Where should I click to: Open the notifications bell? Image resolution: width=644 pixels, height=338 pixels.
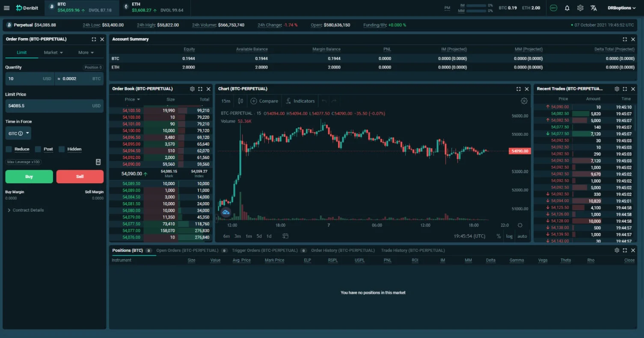click(567, 8)
